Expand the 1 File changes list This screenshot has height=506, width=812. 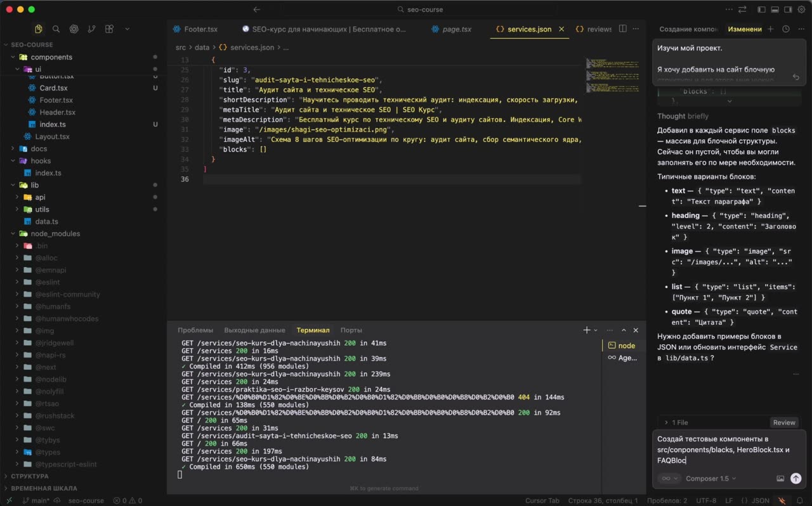click(676, 422)
